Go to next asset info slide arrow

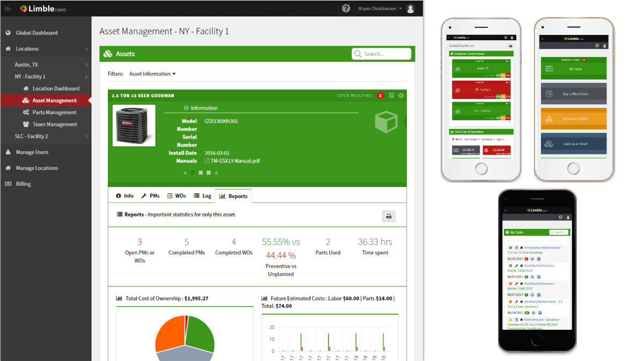coord(216,173)
